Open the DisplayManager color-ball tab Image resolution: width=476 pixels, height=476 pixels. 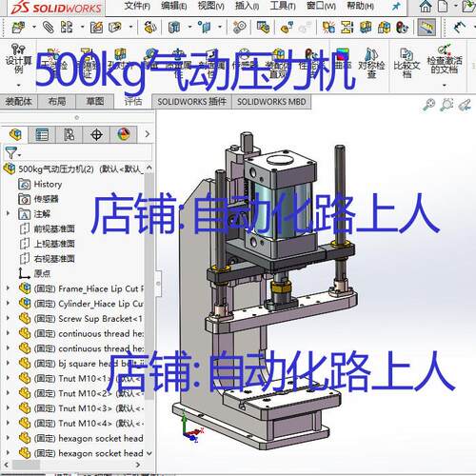[124, 134]
